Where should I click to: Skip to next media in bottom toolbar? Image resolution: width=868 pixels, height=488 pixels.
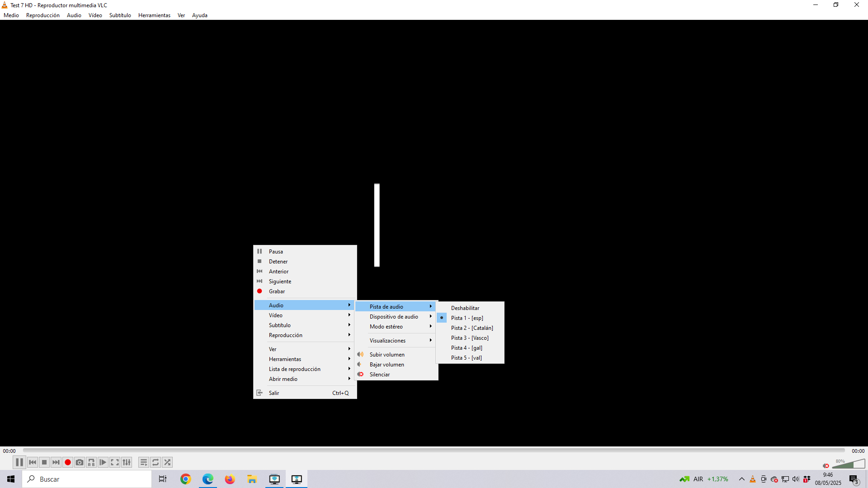point(56,462)
